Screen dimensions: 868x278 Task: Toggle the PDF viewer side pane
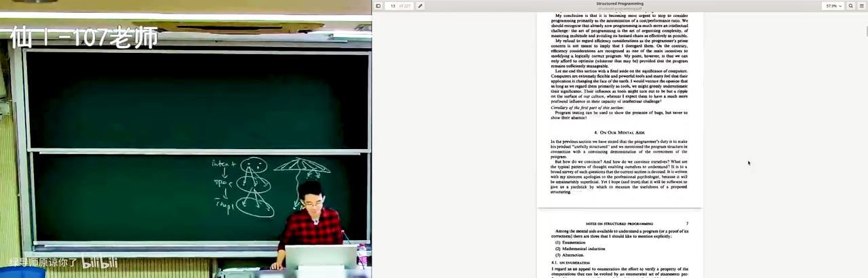click(x=378, y=5)
